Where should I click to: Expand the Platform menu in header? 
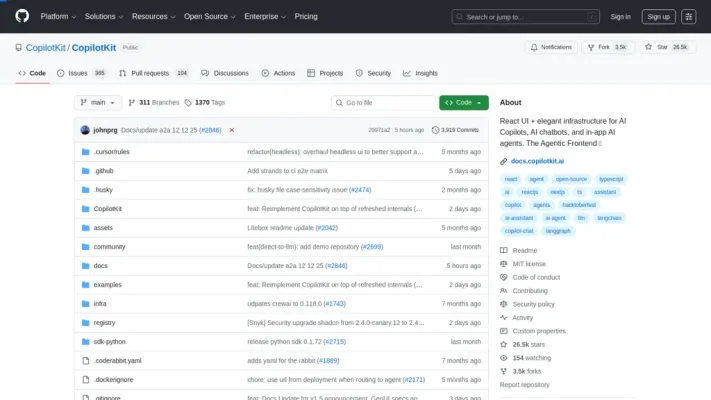point(58,17)
